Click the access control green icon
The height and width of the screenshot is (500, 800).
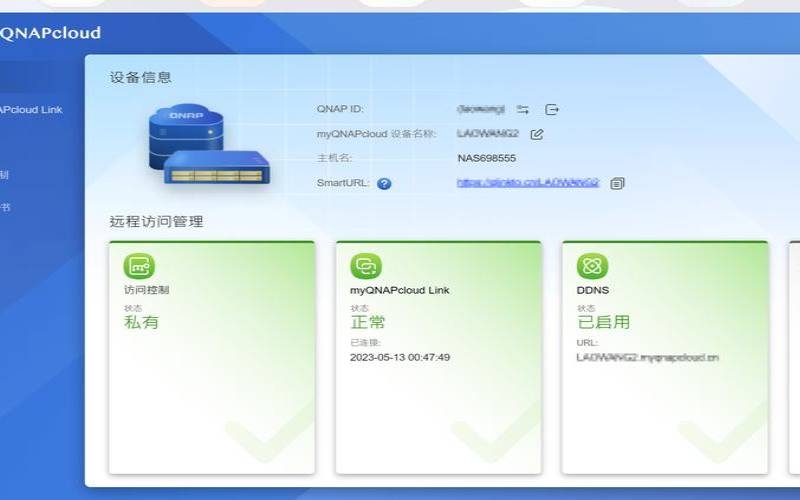[x=139, y=266]
